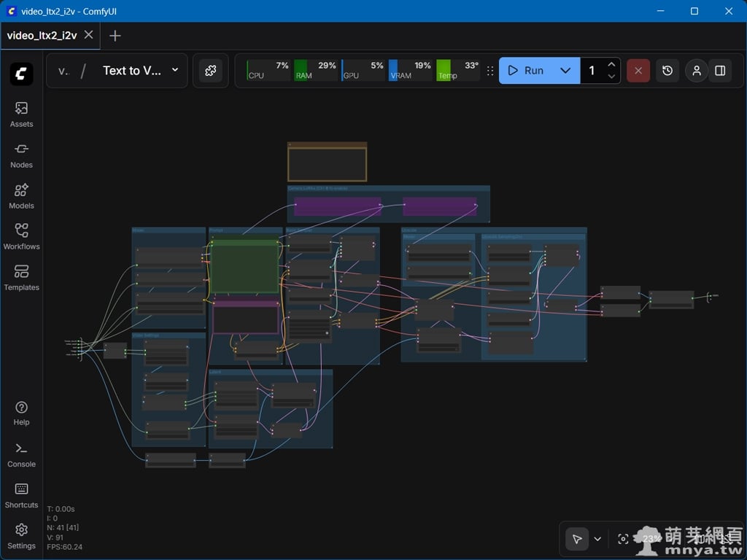The width and height of the screenshot is (747, 560).
Task: Open the Workflows sidebar panel
Action: point(21,237)
